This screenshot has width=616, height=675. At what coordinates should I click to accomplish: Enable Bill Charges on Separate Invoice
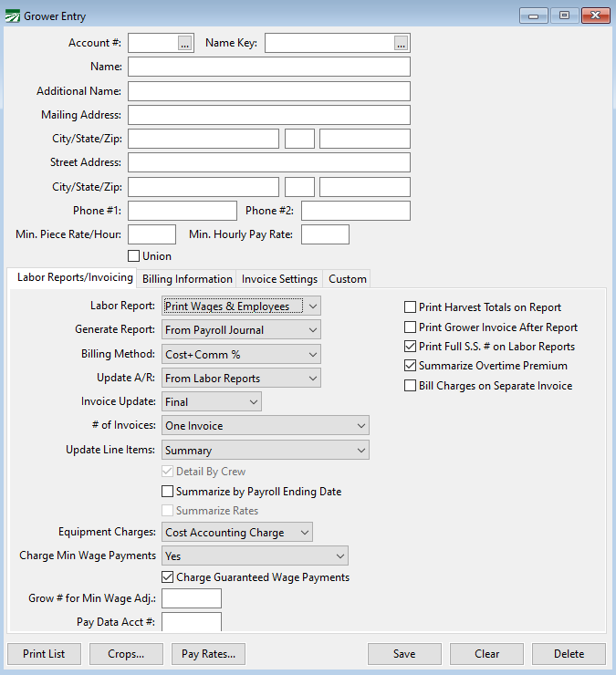point(411,386)
